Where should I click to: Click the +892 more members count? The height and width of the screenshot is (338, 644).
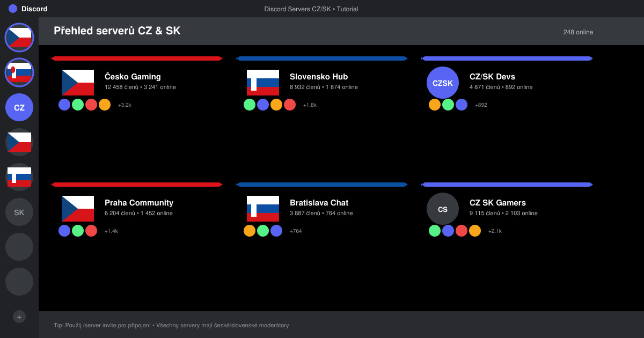point(481,105)
